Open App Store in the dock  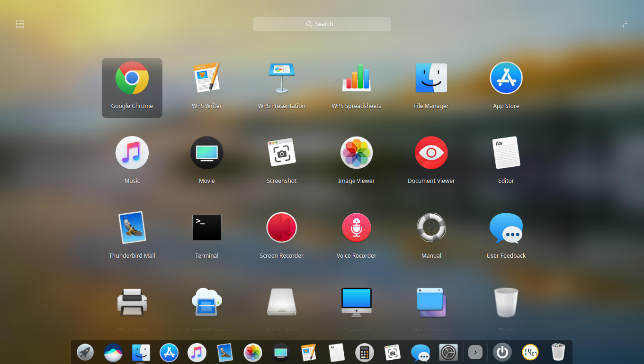(169, 353)
